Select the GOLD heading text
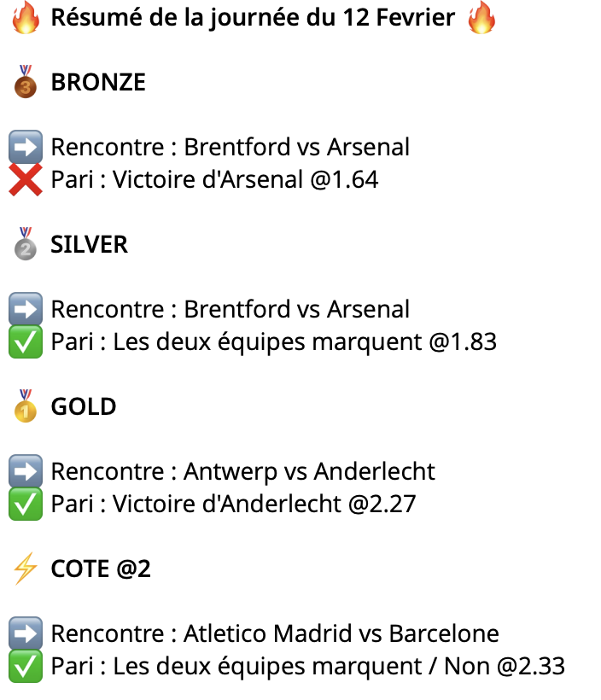This screenshot has height=700, width=601. click(x=84, y=406)
